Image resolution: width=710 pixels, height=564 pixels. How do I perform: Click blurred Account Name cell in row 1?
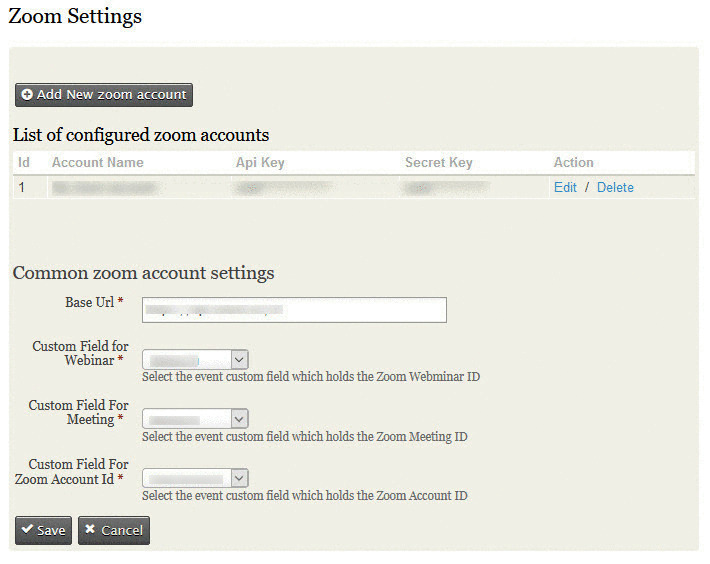click(139, 187)
